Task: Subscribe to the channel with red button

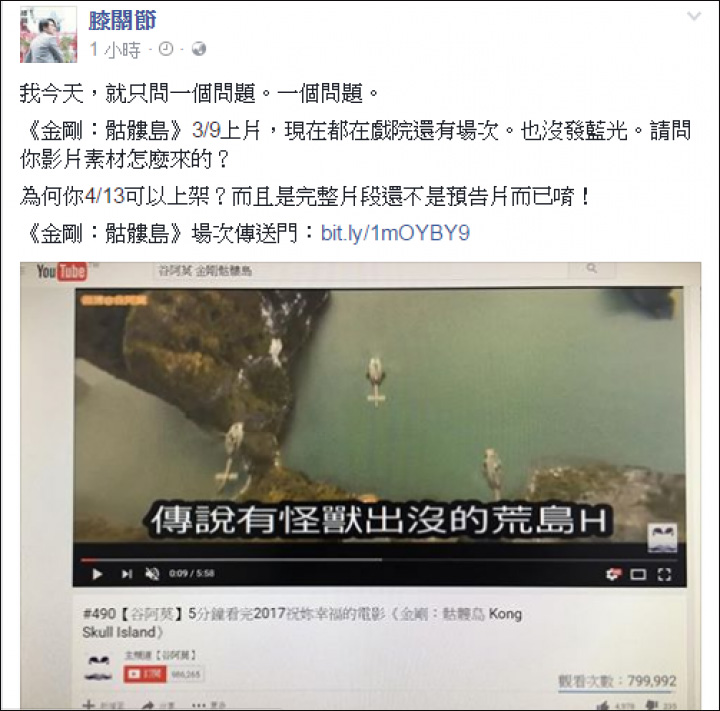Action: click(145, 674)
